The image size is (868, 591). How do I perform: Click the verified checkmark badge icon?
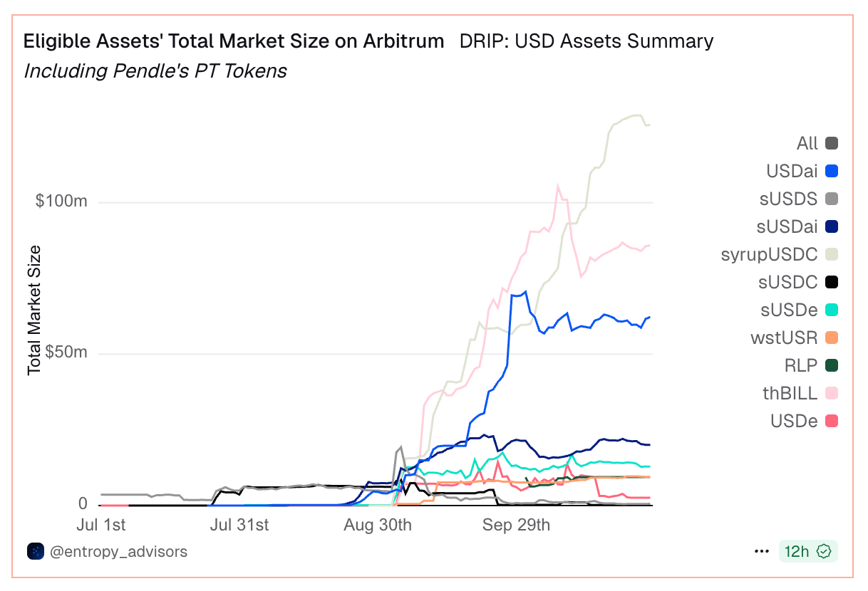[824, 551]
